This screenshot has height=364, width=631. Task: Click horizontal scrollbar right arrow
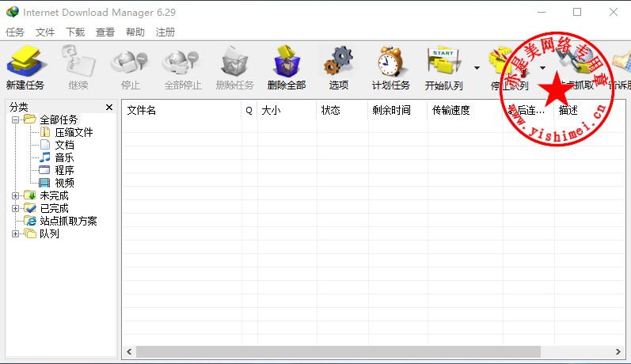[x=618, y=351]
